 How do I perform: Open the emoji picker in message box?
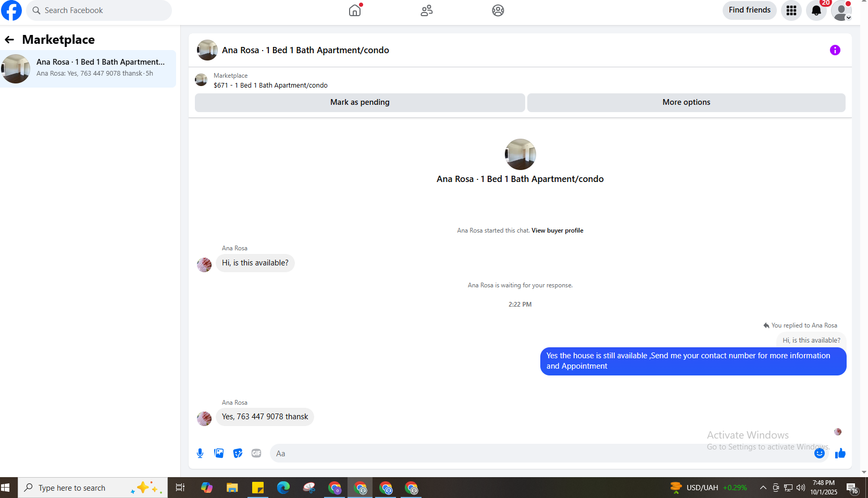[820, 453]
